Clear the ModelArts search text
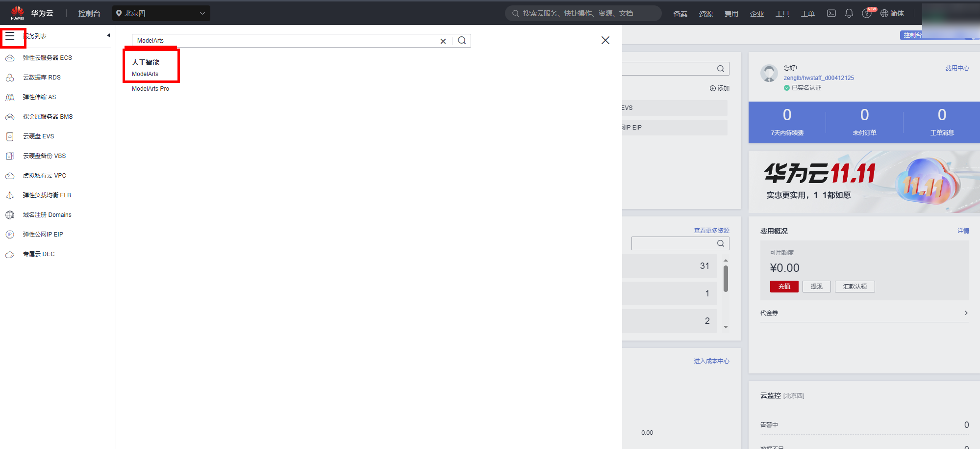This screenshot has height=449, width=980. pyautogui.click(x=443, y=41)
